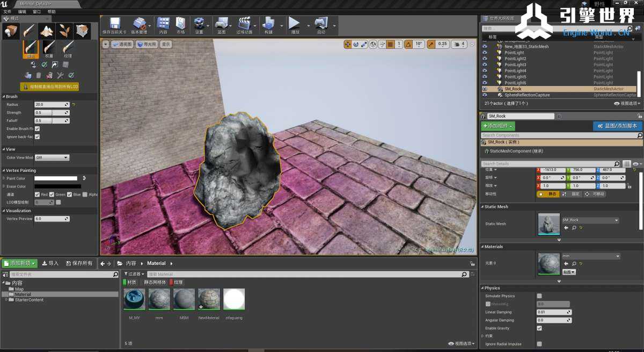Click the 带光照 lit view mode button

click(147, 45)
